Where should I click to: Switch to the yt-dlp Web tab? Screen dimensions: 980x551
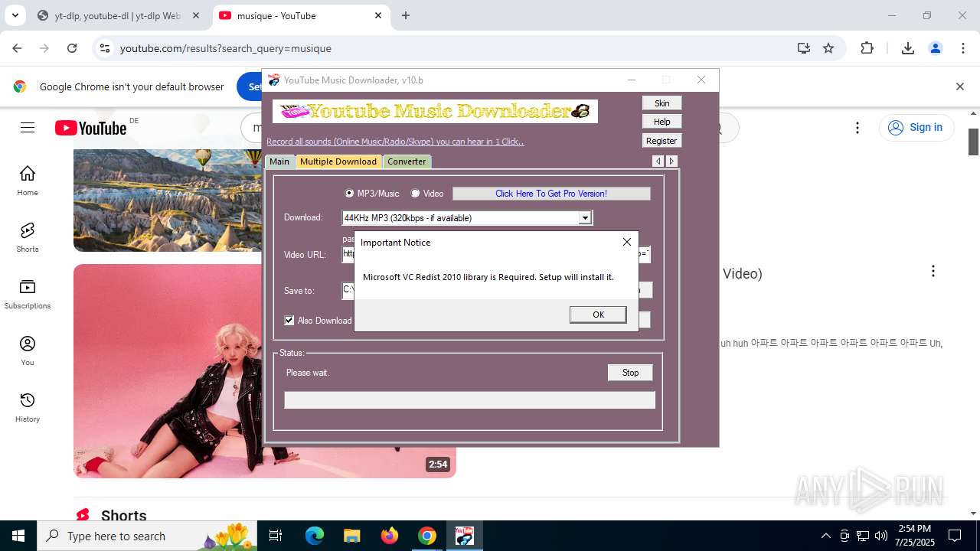click(x=119, y=15)
